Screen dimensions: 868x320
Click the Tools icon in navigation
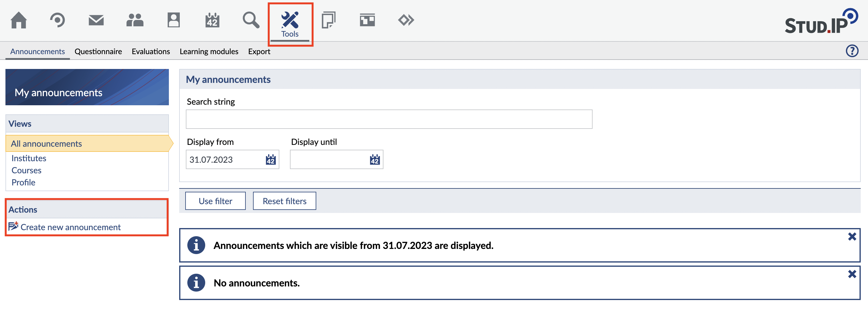coord(290,24)
